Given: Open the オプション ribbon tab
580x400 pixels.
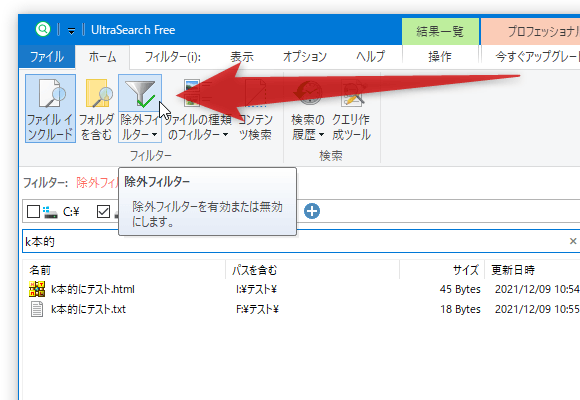Looking at the screenshot, I should (305, 57).
